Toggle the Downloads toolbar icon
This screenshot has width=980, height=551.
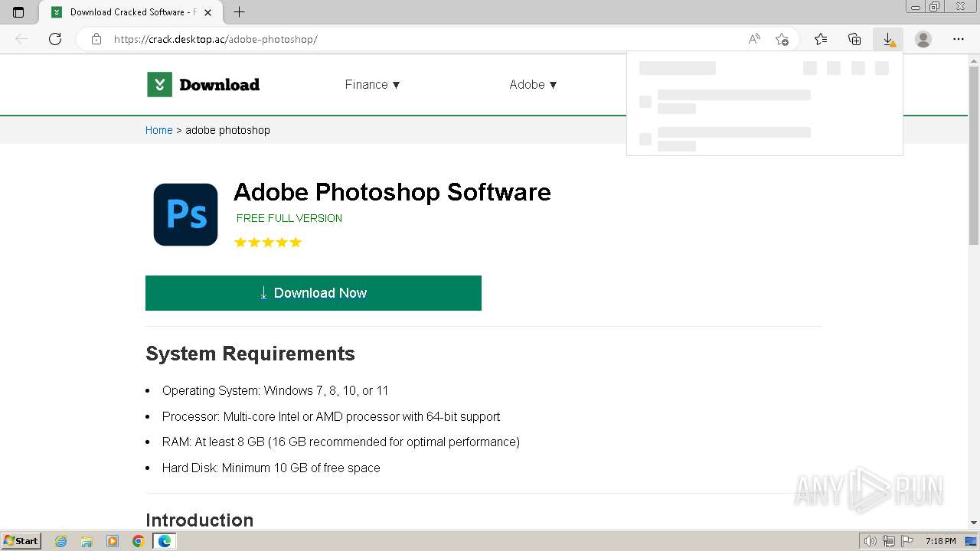click(x=888, y=39)
